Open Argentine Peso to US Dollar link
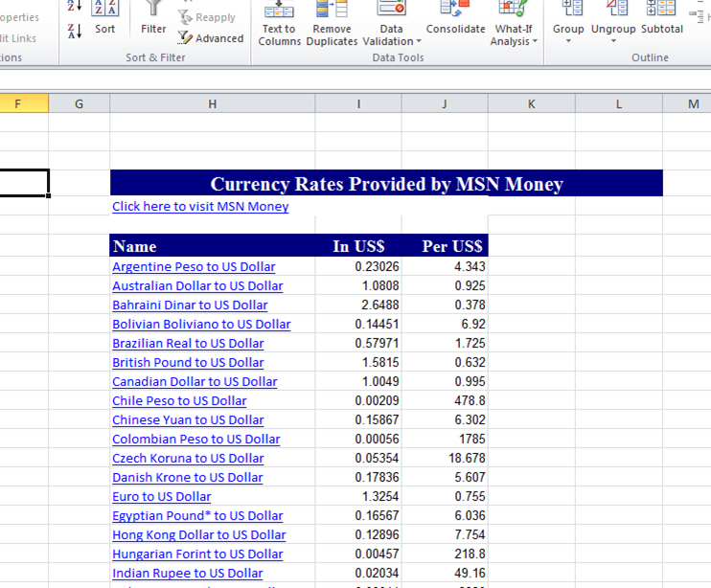The height and width of the screenshot is (588, 711). point(194,267)
